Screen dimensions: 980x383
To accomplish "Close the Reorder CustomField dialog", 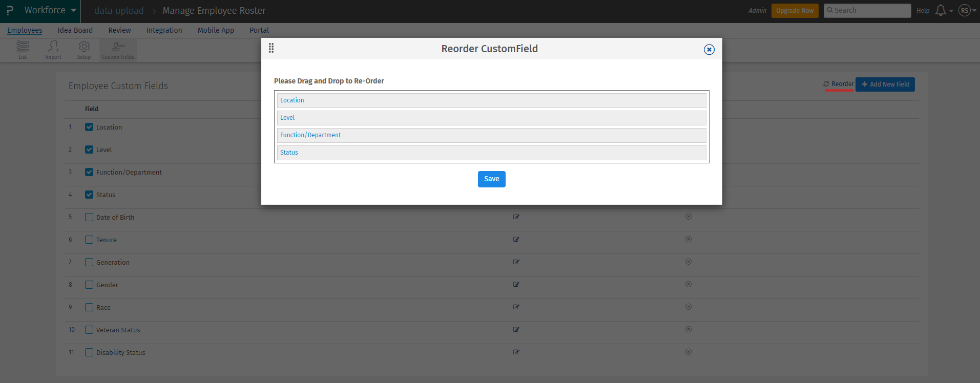I will 709,50.
